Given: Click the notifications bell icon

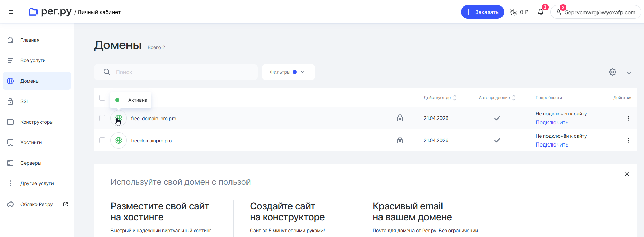Looking at the screenshot, I should point(541,12).
